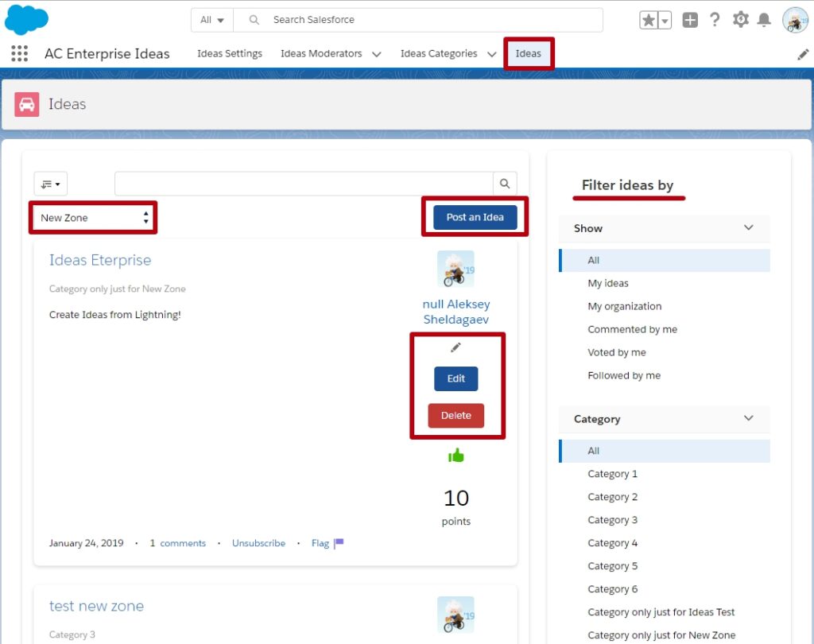Click the Flag link
Screen dimensions: 814x644
pos(320,543)
